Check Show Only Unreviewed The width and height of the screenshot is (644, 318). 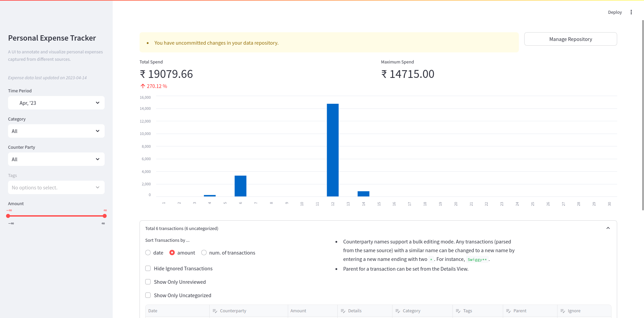click(x=148, y=282)
